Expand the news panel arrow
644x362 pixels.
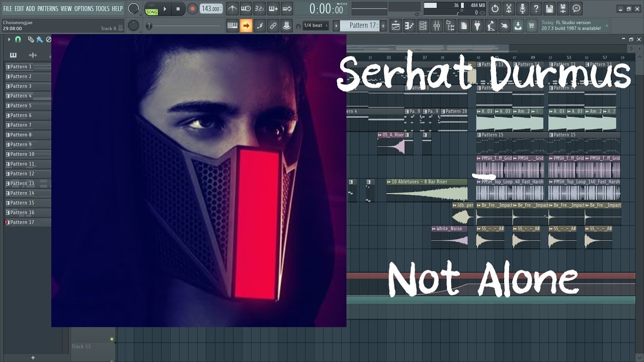tap(606, 26)
